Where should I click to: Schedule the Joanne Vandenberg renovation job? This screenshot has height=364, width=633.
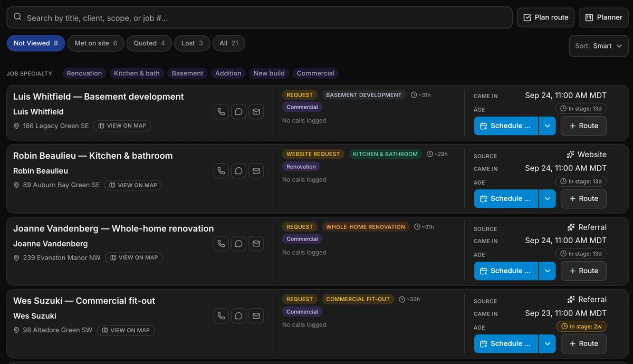pyautogui.click(x=506, y=271)
